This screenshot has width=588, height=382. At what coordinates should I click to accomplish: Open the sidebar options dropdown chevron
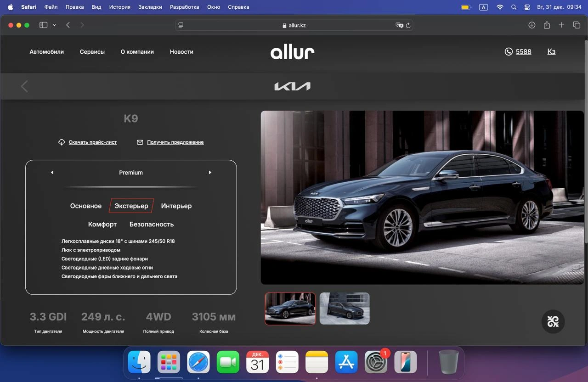coord(54,25)
